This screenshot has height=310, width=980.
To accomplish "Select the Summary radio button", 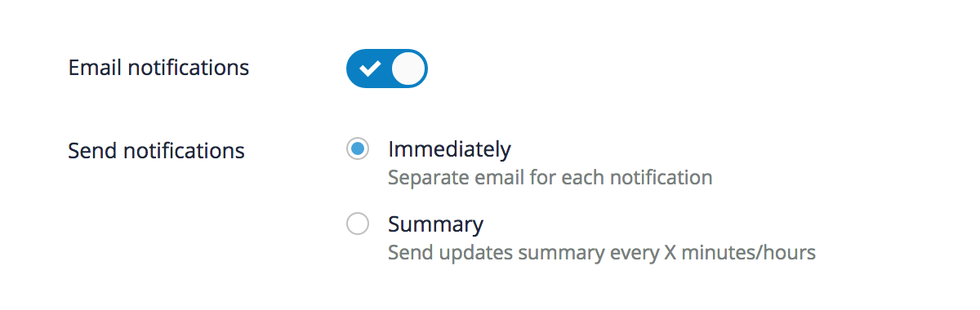I will click(x=357, y=224).
